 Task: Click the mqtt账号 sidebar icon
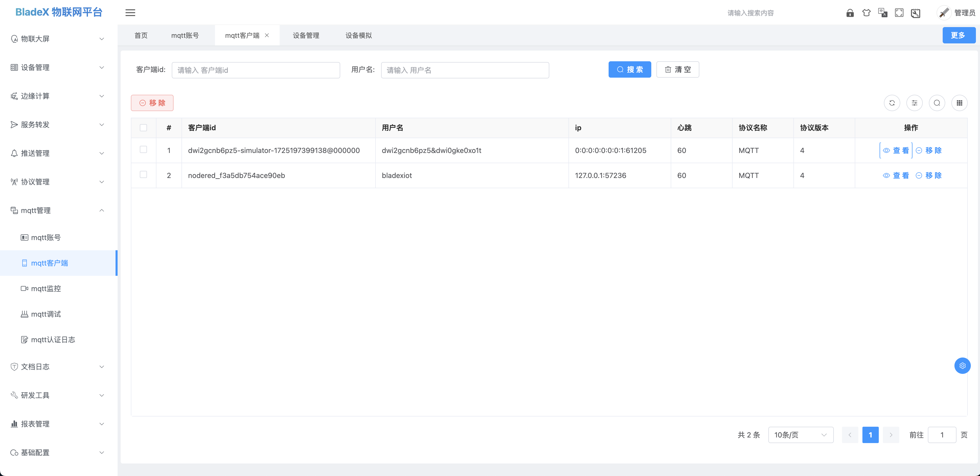[24, 237]
